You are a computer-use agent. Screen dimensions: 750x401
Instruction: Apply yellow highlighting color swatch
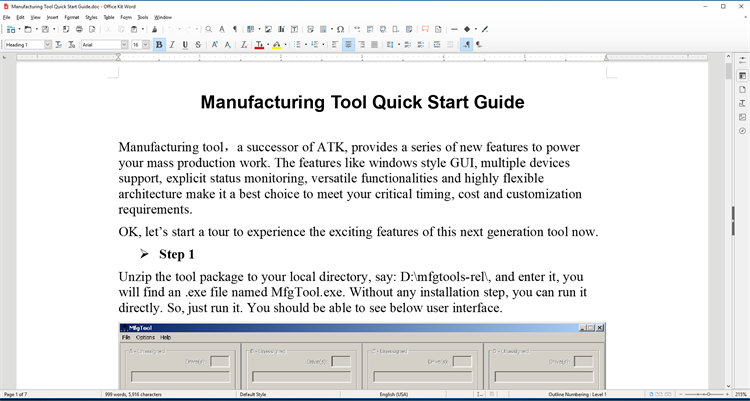click(276, 45)
